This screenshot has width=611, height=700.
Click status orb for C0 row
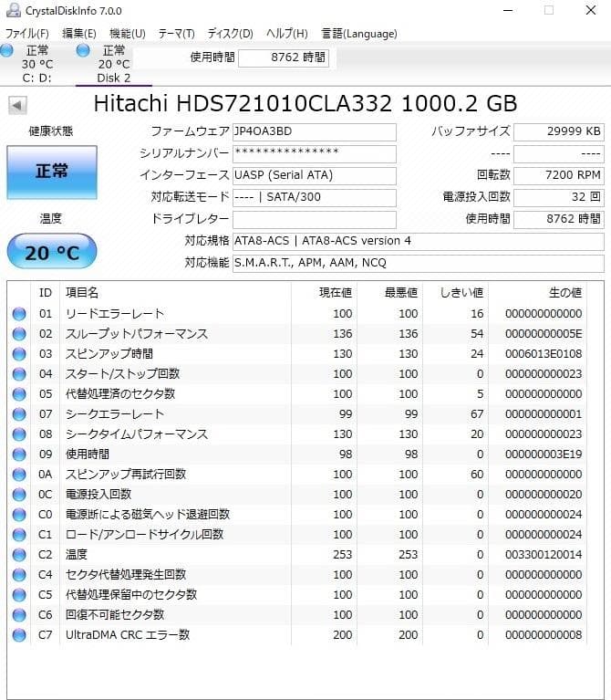point(19,515)
